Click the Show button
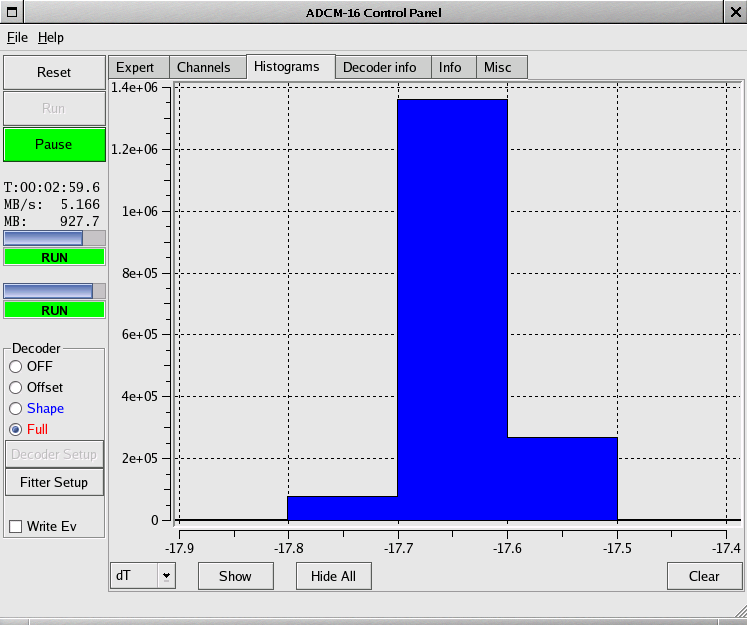Image resolution: width=747 pixels, height=625 pixels. click(236, 576)
